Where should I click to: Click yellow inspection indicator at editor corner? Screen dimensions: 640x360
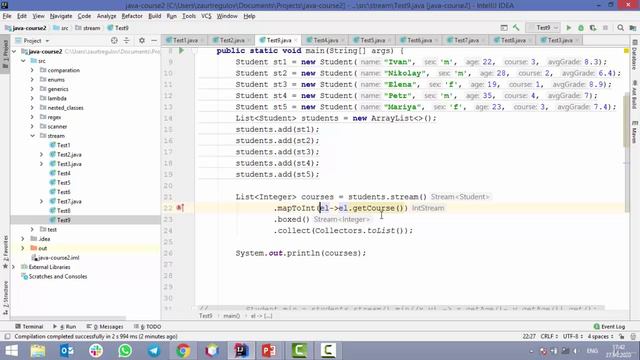(626, 51)
